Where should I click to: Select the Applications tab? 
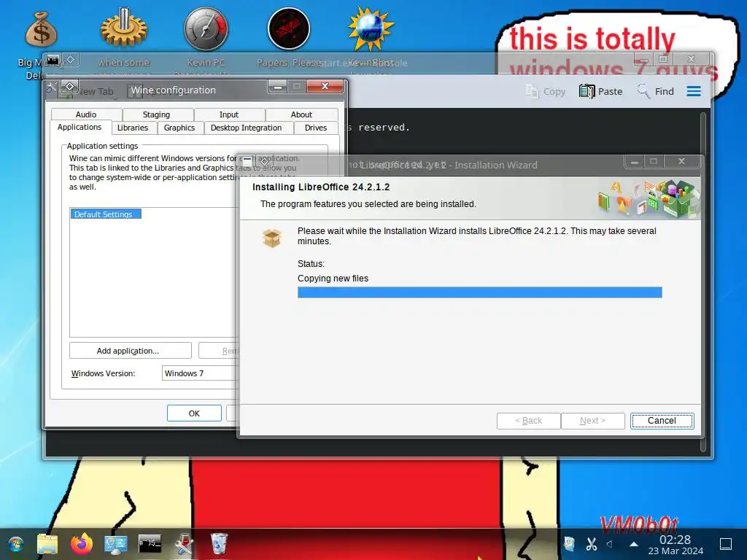(80, 127)
